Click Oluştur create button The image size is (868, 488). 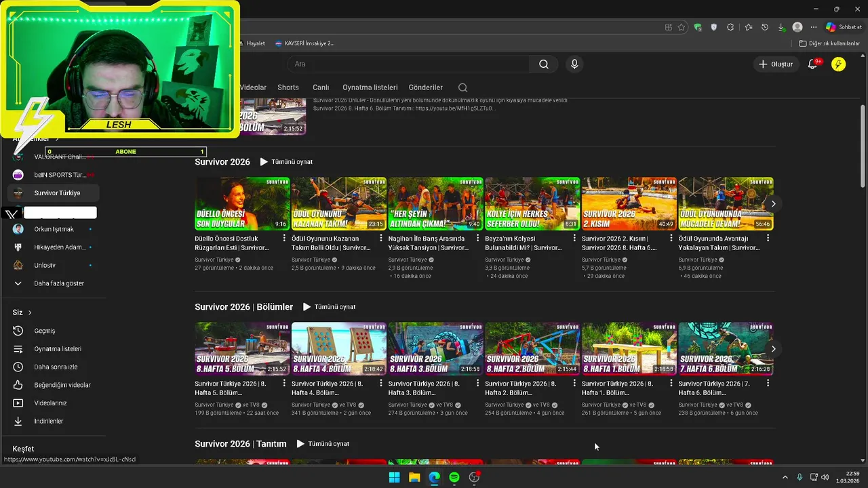tap(775, 64)
